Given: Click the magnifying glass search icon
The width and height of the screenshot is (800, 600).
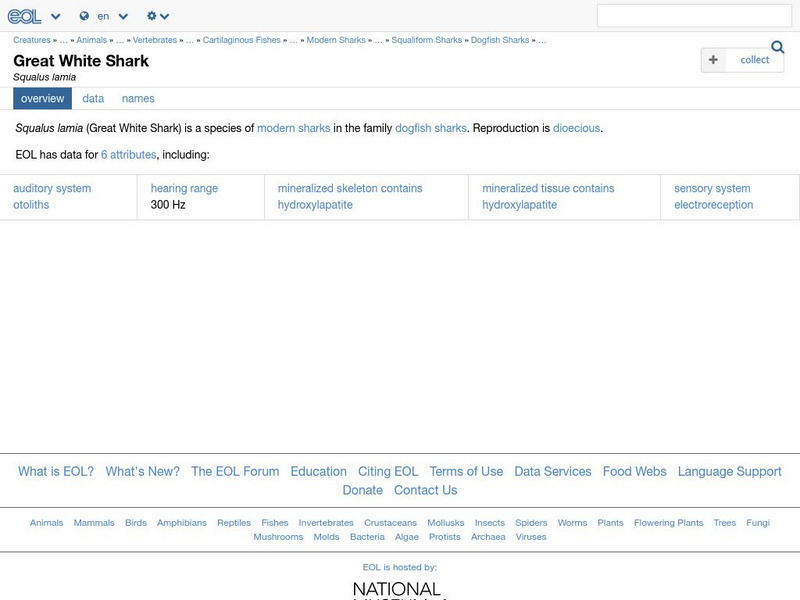Looking at the screenshot, I should tap(778, 47).
